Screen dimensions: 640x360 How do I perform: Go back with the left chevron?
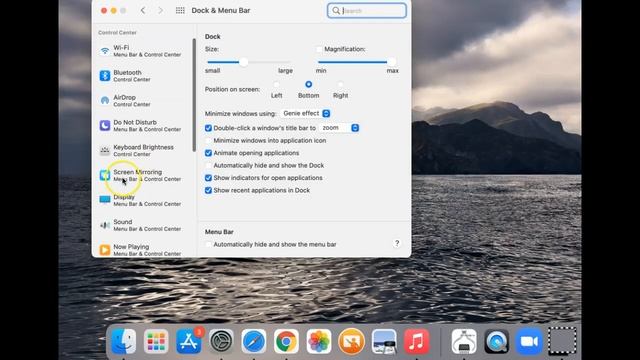click(143, 11)
